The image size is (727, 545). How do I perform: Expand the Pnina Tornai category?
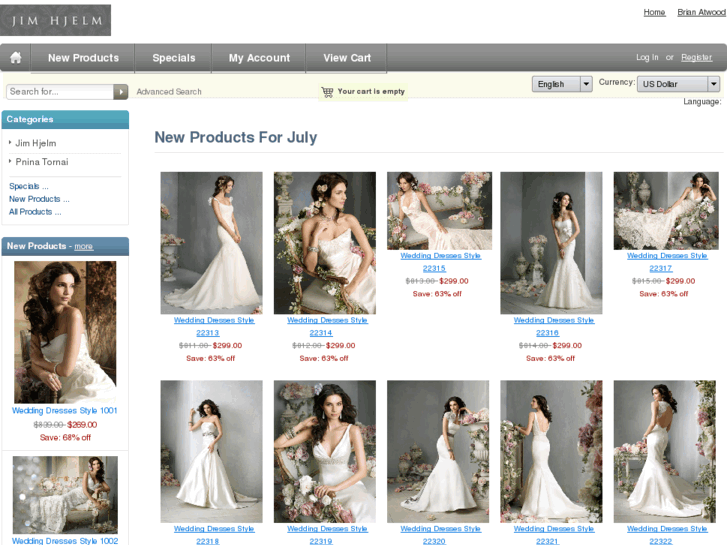[x=42, y=162]
